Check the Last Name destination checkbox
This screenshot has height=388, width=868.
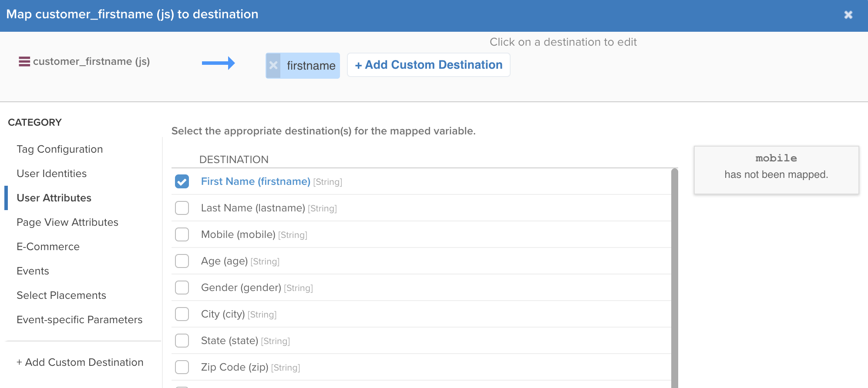(x=182, y=208)
